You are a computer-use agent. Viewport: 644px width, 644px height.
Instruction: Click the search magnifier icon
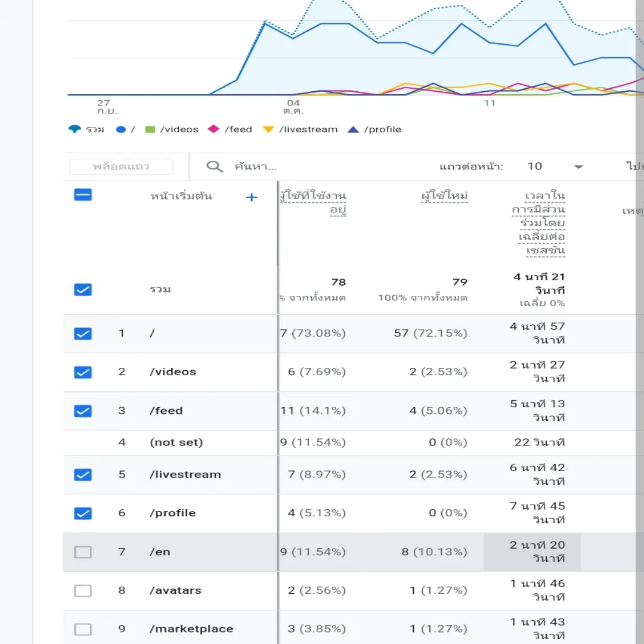pyautogui.click(x=215, y=166)
